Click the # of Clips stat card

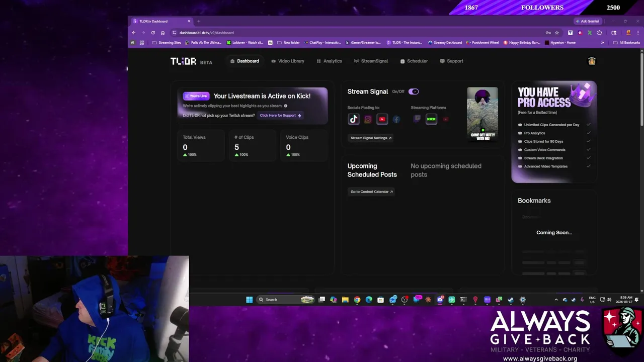click(253, 145)
